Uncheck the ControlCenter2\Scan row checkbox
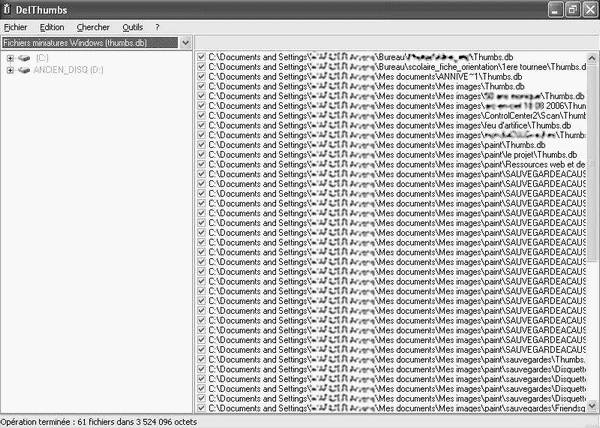 tap(201, 116)
